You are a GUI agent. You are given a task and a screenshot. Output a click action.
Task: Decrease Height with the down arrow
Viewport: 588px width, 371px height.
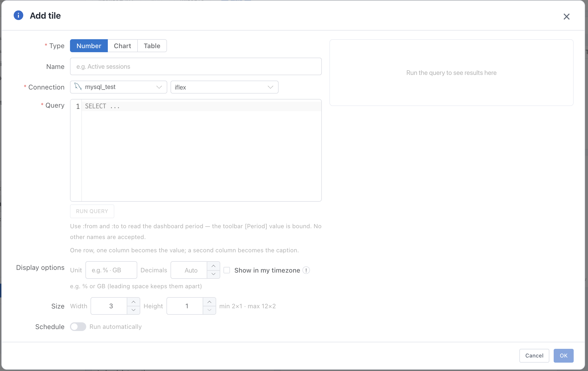(x=209, y=310)
